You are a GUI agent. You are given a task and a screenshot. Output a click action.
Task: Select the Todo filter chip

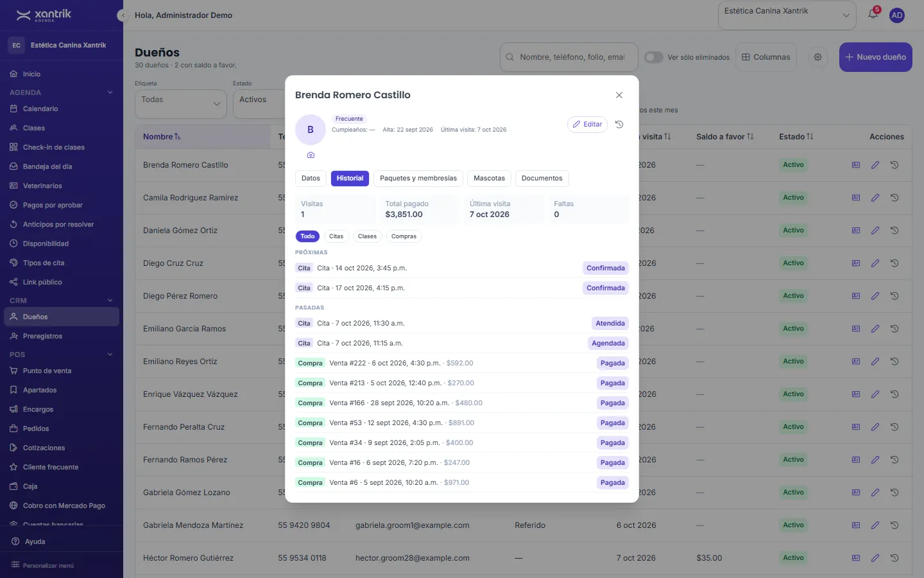(x=307, y=236)
